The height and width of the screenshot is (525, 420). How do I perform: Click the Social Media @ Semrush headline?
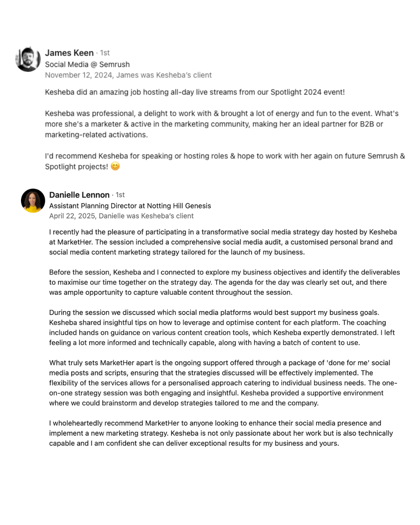pos(87,65)
